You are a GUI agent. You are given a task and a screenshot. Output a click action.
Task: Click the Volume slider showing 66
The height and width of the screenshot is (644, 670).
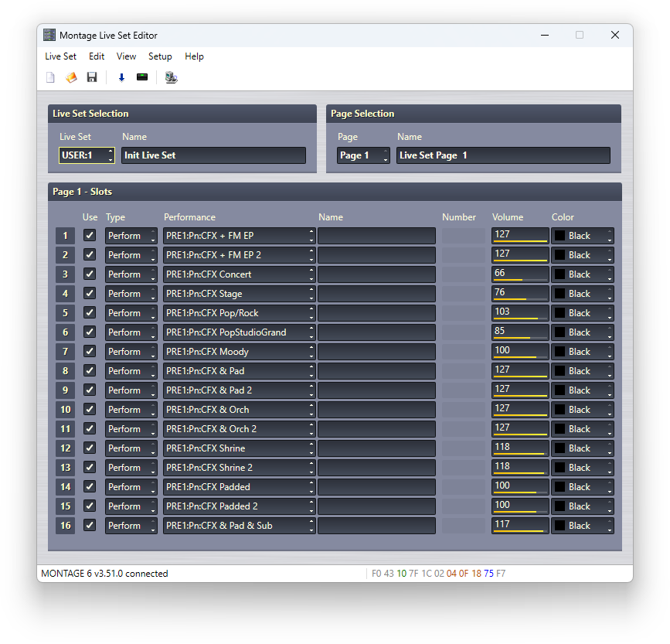pyautogui.click(x=519, y=274)
